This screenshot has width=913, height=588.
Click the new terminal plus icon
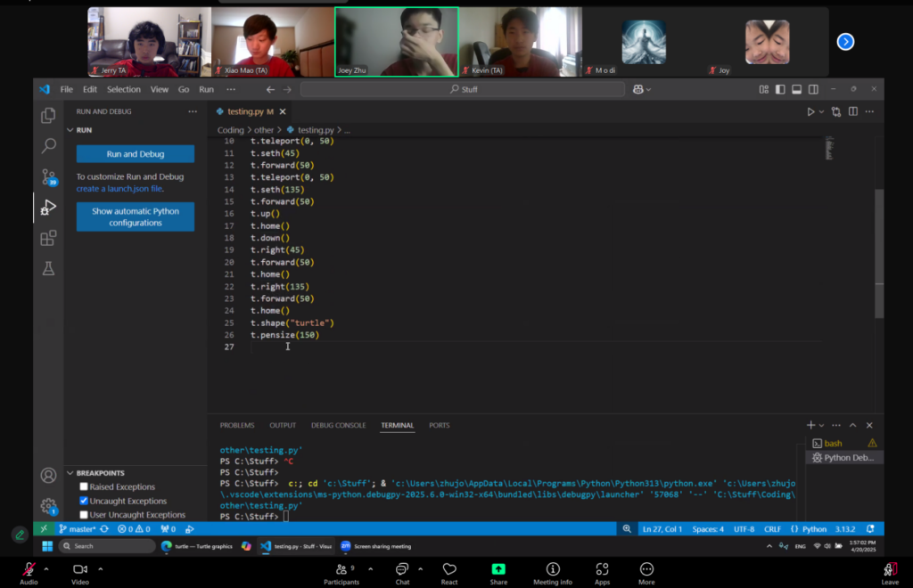point(810,425)
